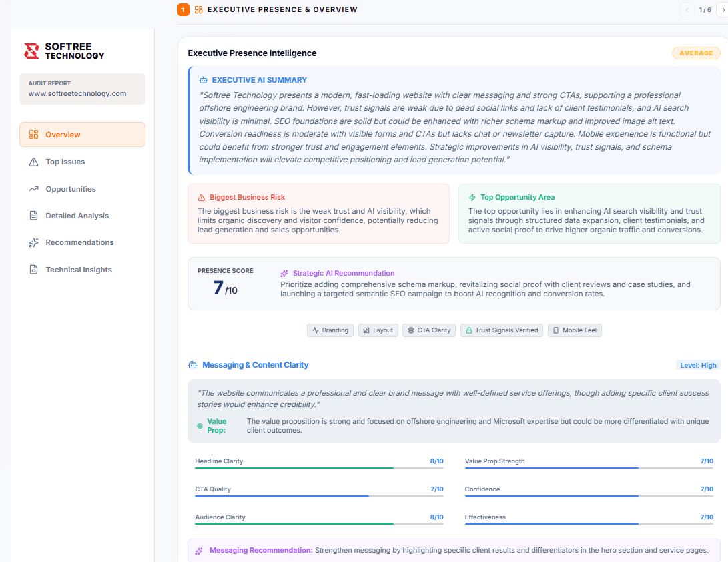Navigate to Opportunities in sidebar
This screenshot has height=562, width=728.
82,189
